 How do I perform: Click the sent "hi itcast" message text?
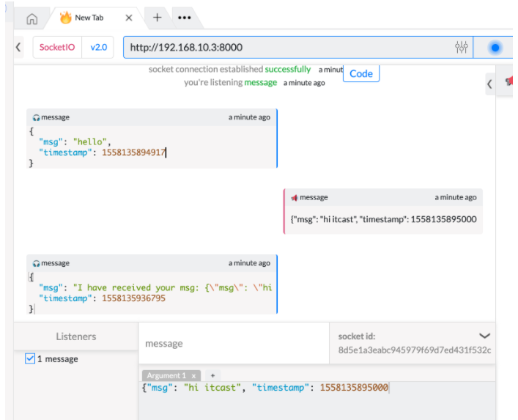click(383, 219)
